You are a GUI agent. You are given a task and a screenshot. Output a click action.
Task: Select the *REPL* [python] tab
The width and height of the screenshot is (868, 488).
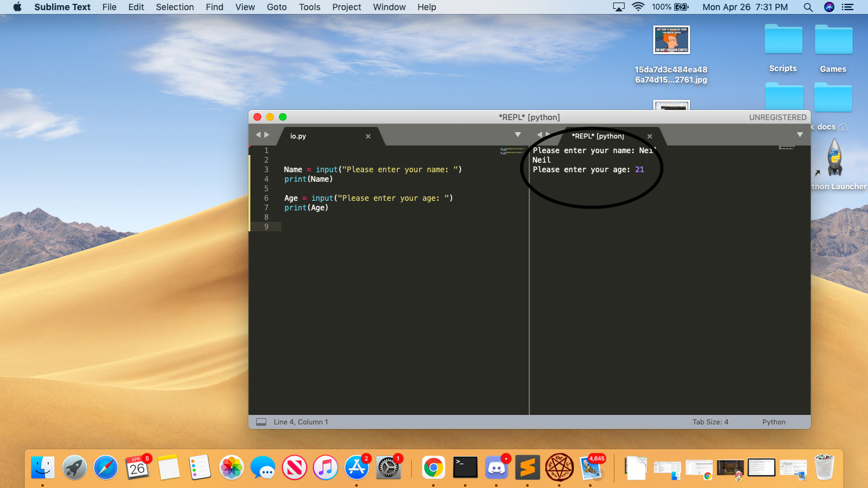pyautogui.click(x=597, y=136)
